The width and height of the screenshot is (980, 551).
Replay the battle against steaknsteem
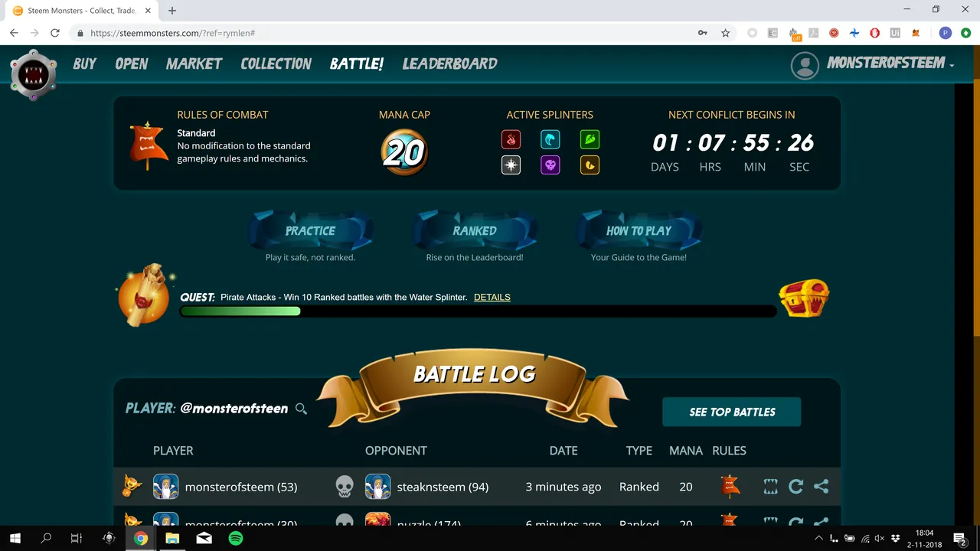[x=796, y=486]
